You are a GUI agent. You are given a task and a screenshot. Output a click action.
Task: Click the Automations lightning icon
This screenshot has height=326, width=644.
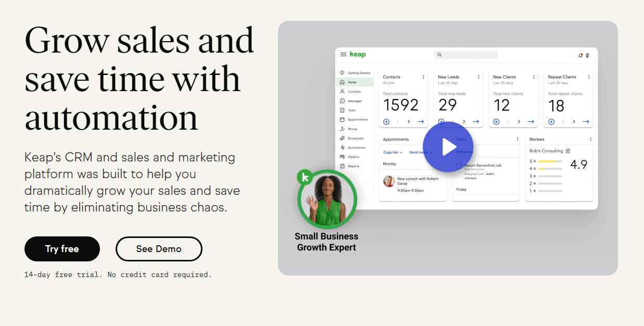tap(342, 147)
